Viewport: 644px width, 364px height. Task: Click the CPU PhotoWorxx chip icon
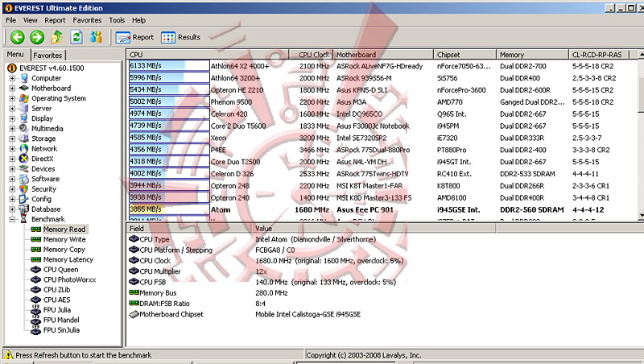pos(35,279)
